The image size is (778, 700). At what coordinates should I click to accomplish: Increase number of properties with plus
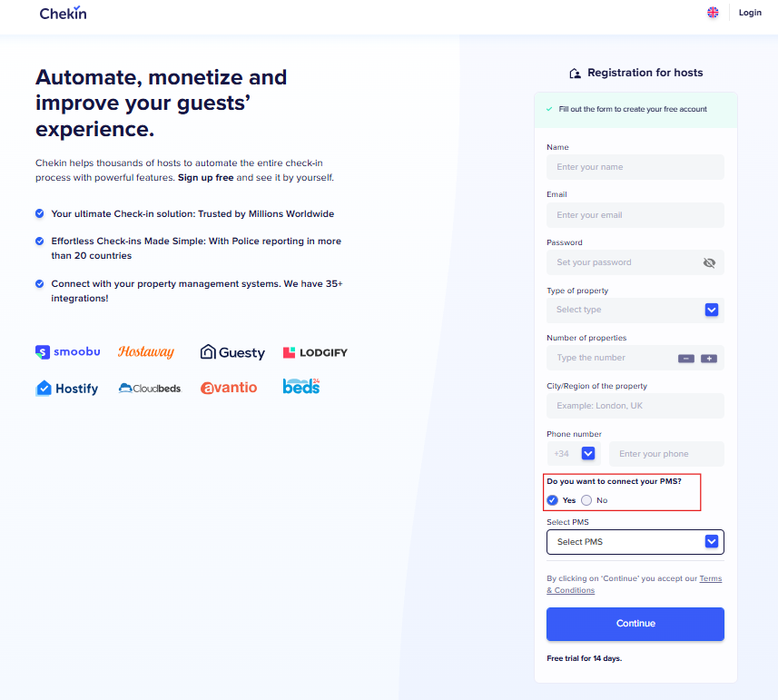709,359
